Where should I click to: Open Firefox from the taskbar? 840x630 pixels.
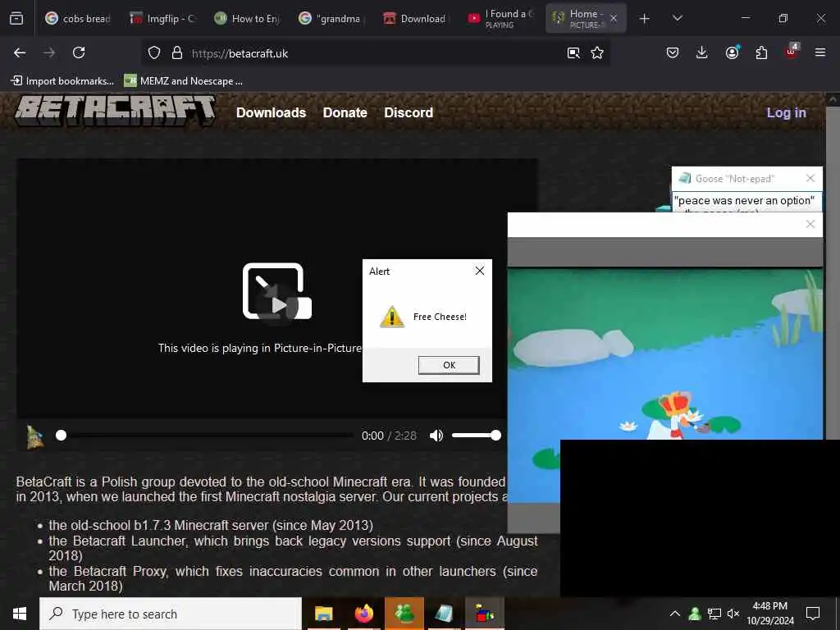363,614
